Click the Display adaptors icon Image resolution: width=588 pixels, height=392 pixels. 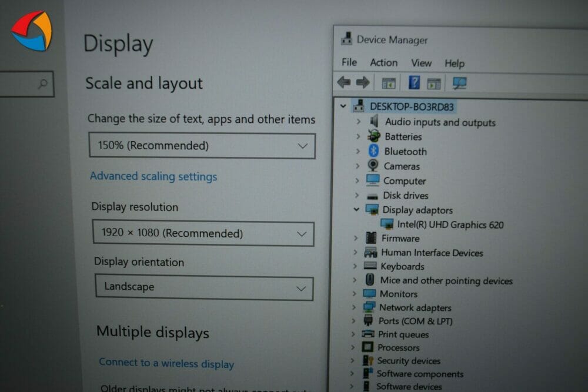[x=372, y=209]
